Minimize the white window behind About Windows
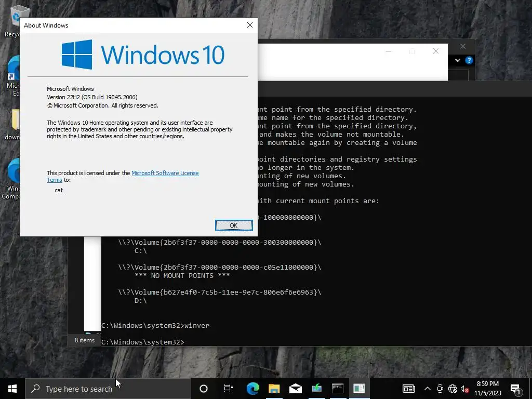Viewport: 532px width, 399px height. point(389,51)
